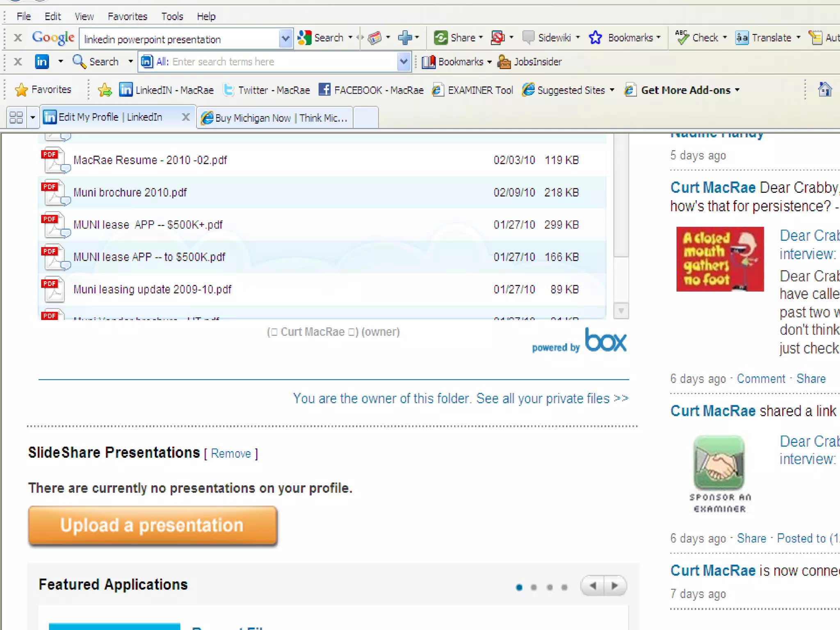Open FACEBOOK - MacRae favorites link

371,90
